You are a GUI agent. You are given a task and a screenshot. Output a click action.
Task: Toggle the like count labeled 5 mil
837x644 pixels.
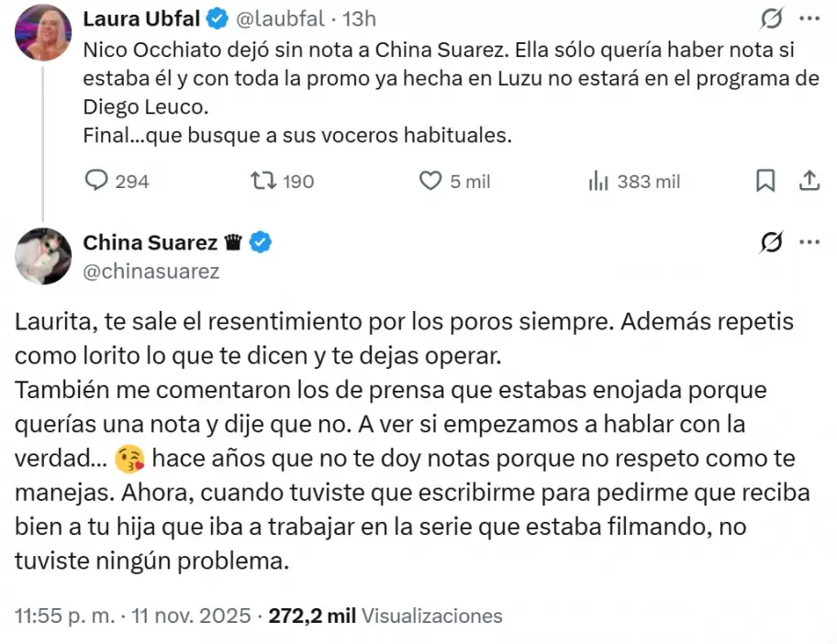454,181
